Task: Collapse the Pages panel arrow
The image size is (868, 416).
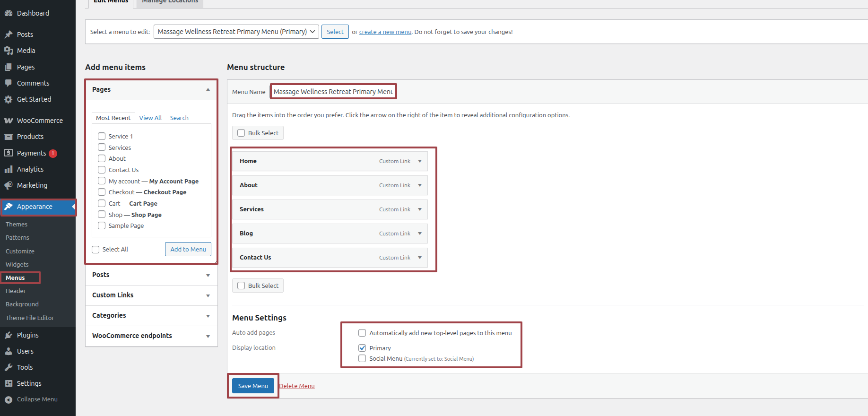Action: coord(208,90)
